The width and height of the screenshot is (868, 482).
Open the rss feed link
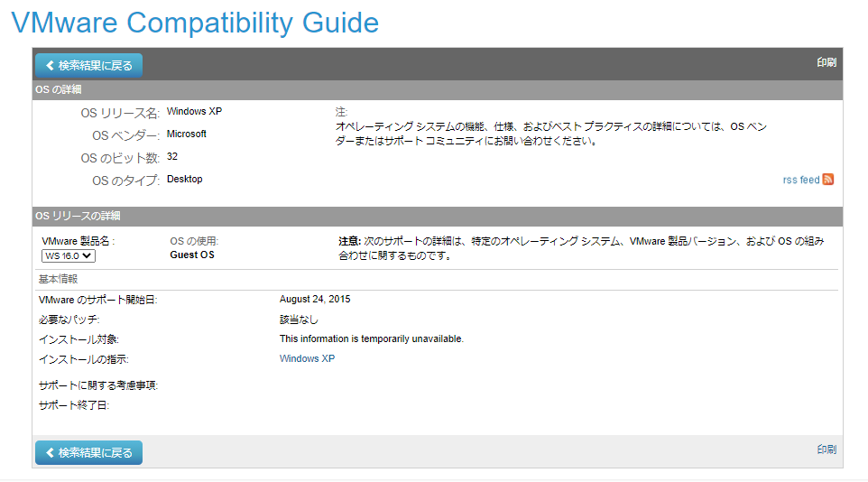coord(801,180)
